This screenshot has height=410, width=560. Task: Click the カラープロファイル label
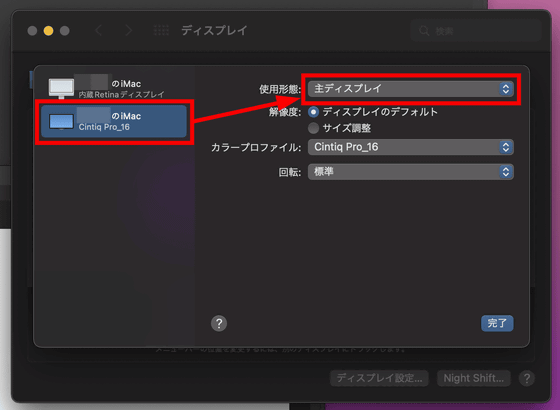pos(256,148)
